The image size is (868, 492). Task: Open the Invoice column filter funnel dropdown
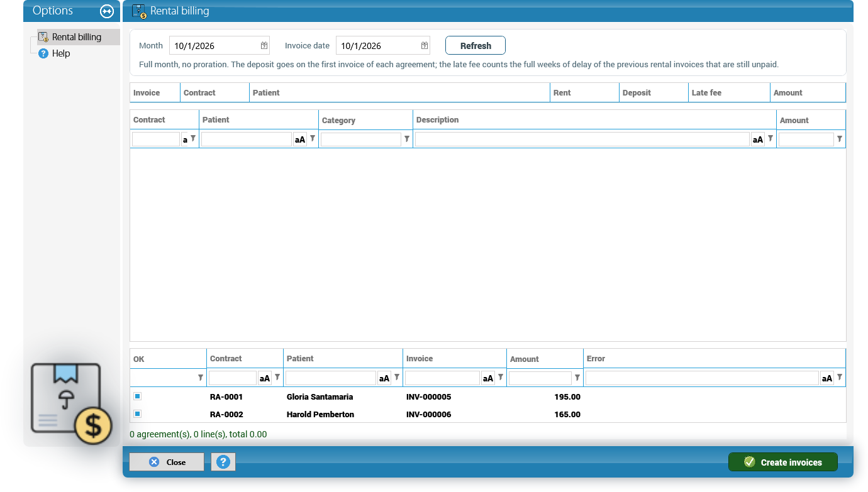click(x=501, y=377)
